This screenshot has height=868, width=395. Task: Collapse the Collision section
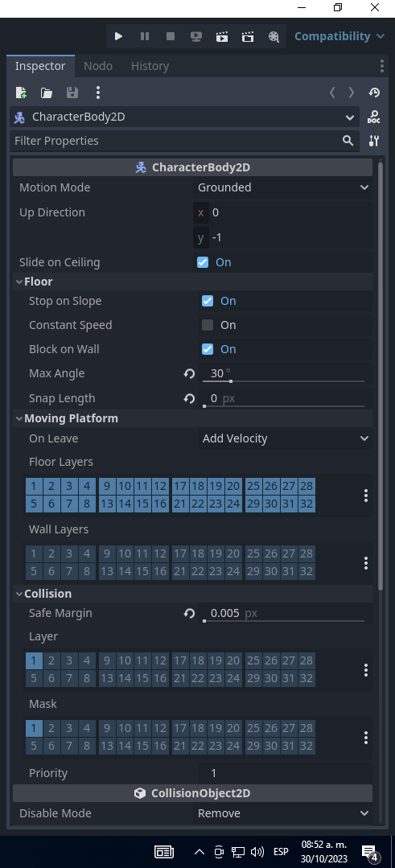coord(192,594)
